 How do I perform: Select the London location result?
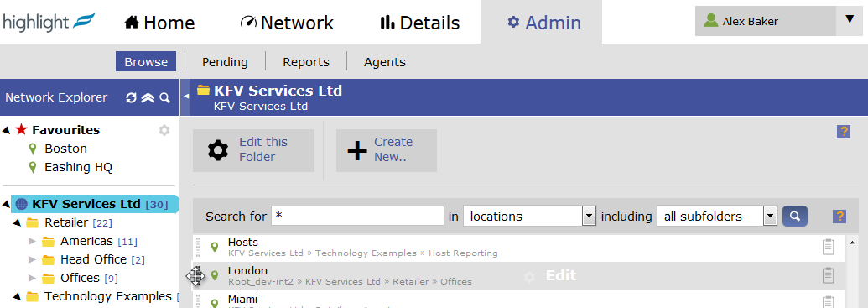pyautogui.click(x=247, y=271)
